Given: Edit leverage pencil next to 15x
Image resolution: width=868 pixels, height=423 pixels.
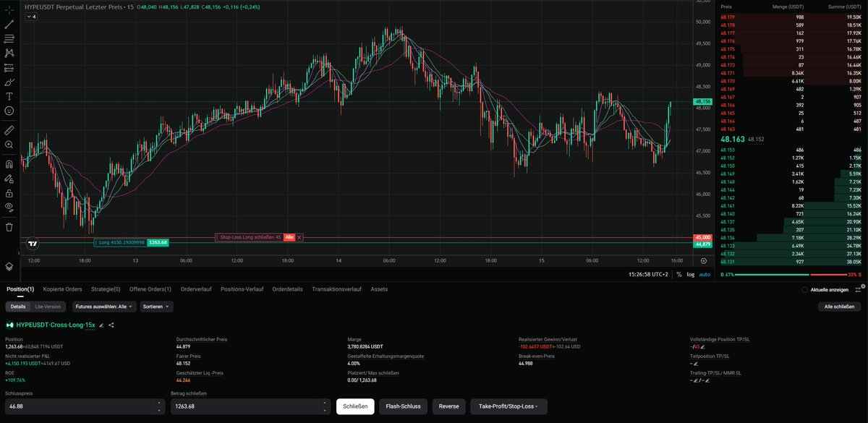Looking at the screenshot, I should [102, 325].
